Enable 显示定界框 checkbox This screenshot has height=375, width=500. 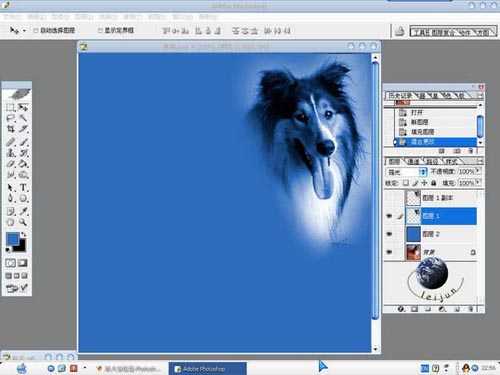coord(100,30)
